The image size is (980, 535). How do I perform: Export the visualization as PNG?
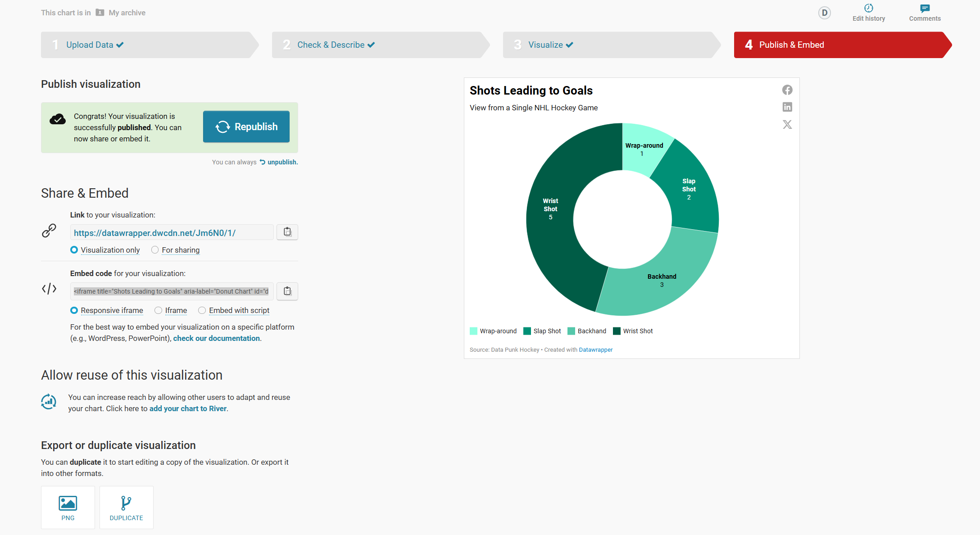pyautogui.click(x=68, y=508)
